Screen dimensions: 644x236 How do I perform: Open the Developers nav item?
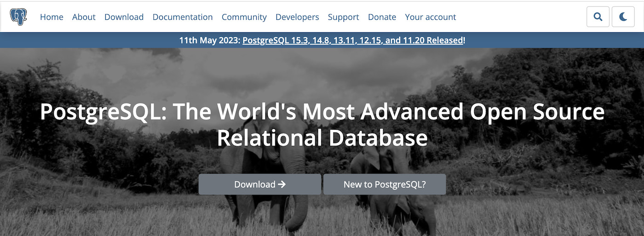[297, 17]
